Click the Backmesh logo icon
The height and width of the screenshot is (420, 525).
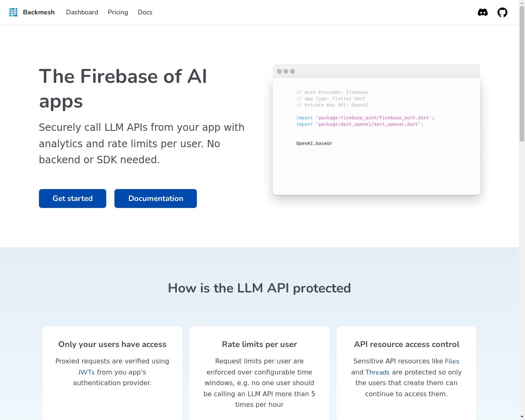[x=13, y=12]
